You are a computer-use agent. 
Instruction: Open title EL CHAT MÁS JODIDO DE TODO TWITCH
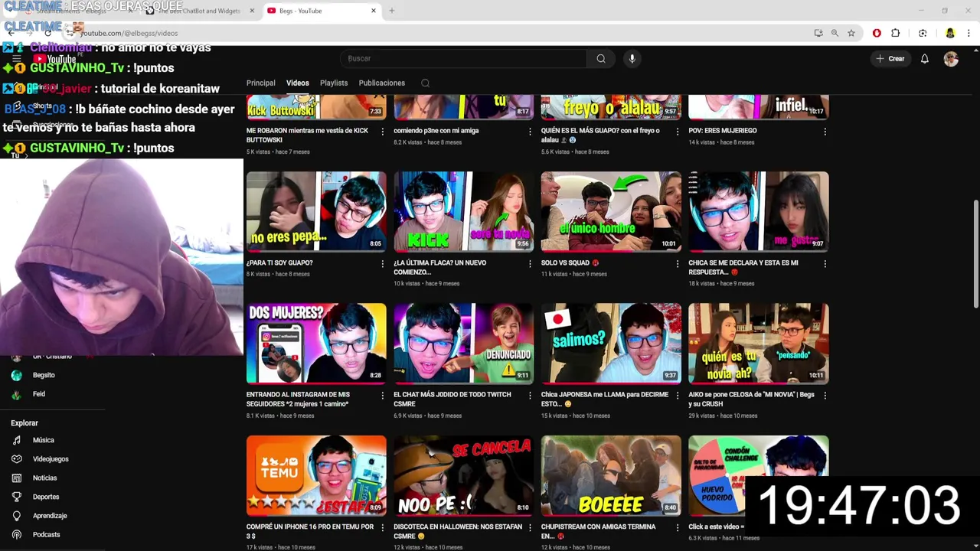point(452,399)
